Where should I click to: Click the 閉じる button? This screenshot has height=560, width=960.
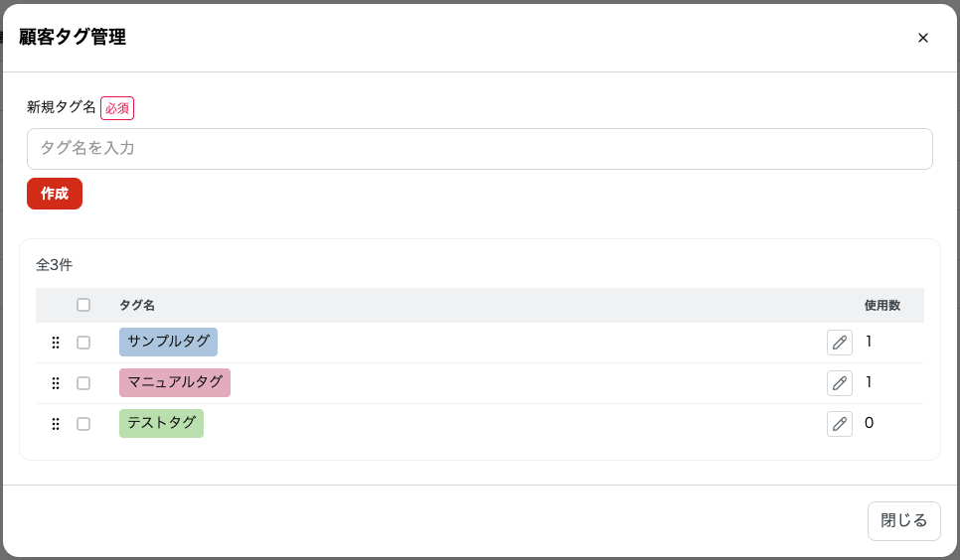(903, 521)
